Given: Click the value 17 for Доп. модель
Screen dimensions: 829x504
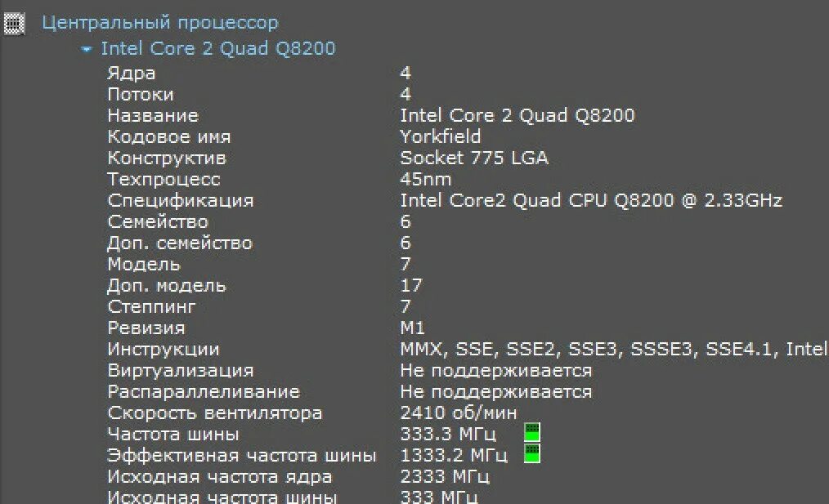Looking at the screenshot, I should 411,285.
